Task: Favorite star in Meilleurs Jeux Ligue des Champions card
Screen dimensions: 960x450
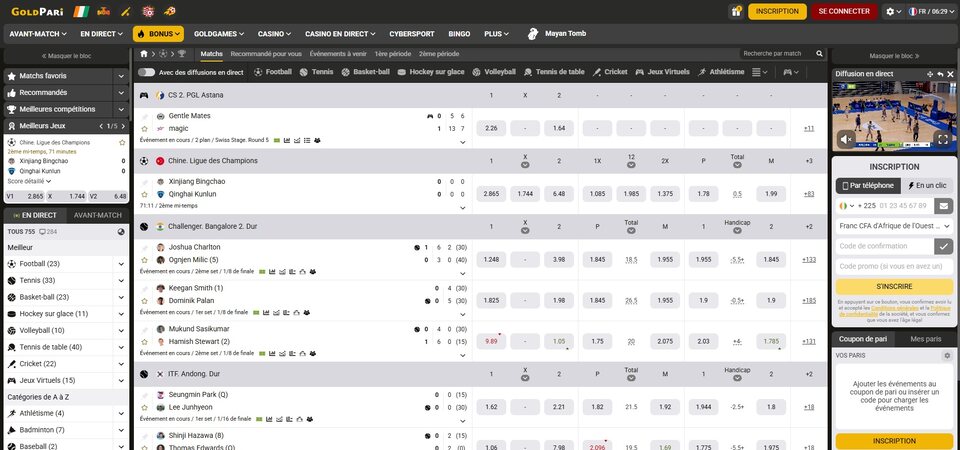Action: click(122, 142)
